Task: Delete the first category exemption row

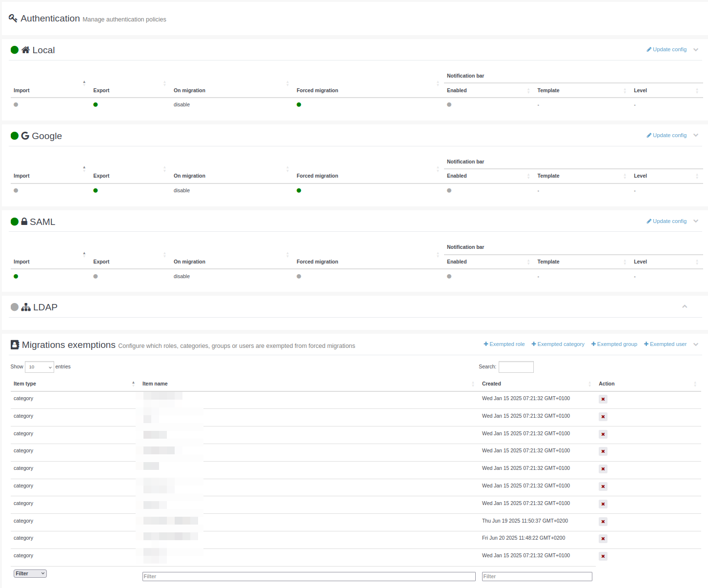Action: pos(603,399)
